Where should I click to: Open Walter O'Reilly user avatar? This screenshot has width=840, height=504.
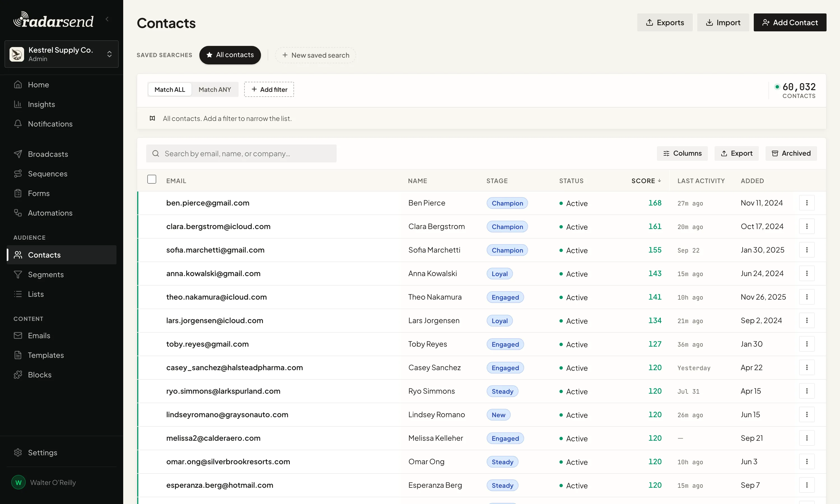click(x=18, y=483)
